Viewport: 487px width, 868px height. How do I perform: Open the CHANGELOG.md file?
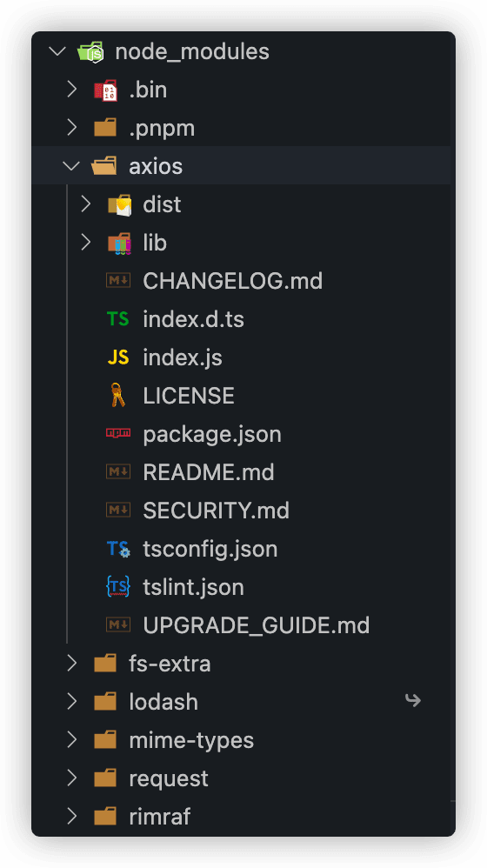point(232,281)
